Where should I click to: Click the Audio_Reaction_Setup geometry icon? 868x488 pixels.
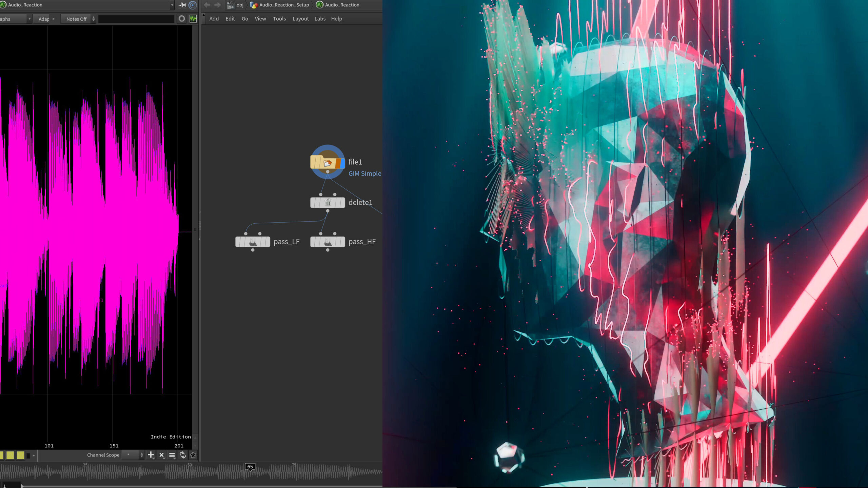click(x=254, y=5)
